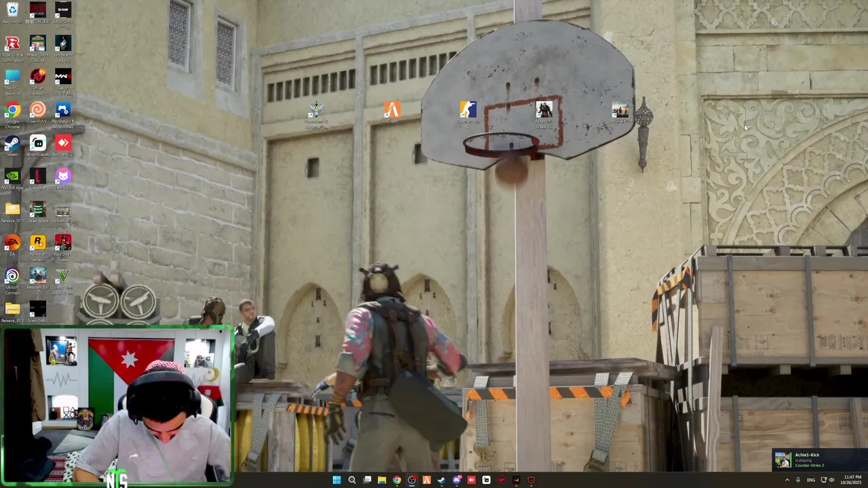868x488 pixels.
Task: Launch Silent Hill 2 desktop shortcut
Action: pyautogui.click(x=38, y=312)
